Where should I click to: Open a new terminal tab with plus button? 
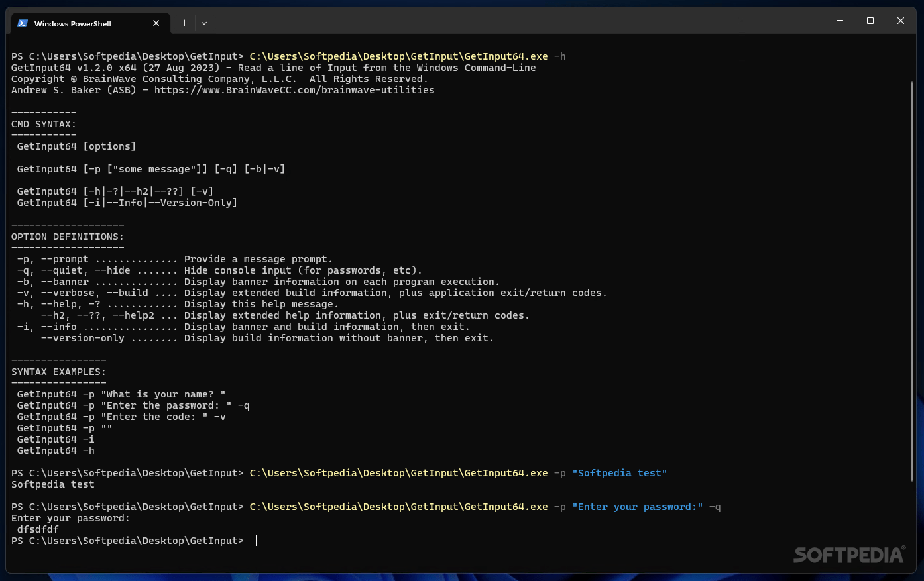pyautogui.click(x=184, y=23)
